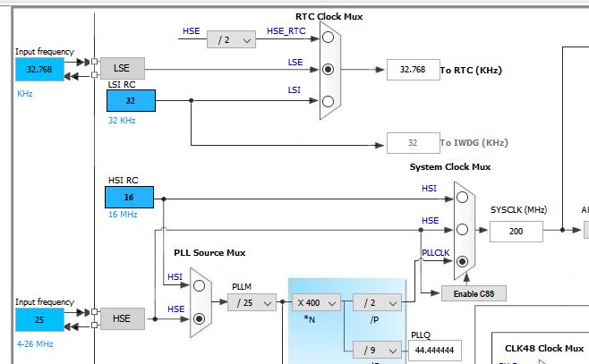The width and height of the screenshot is (589, 364).
Task: Click the PLLQ 44.444444 output field
Action: [435, 350]
